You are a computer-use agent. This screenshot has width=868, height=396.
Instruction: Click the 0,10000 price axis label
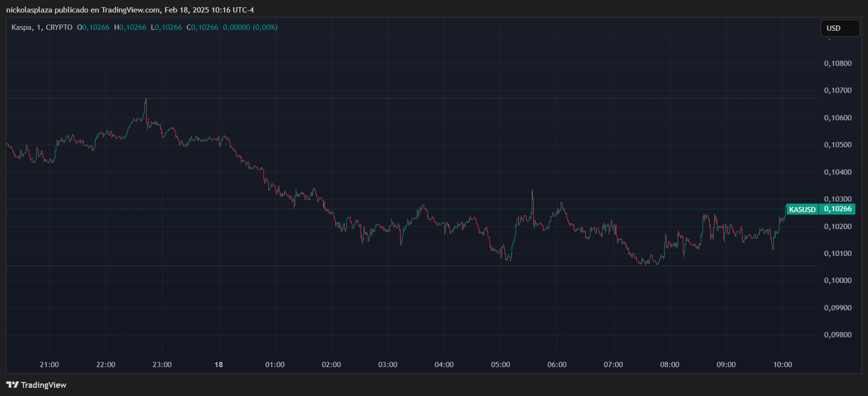pyautogui.click(x=838, y=281)
